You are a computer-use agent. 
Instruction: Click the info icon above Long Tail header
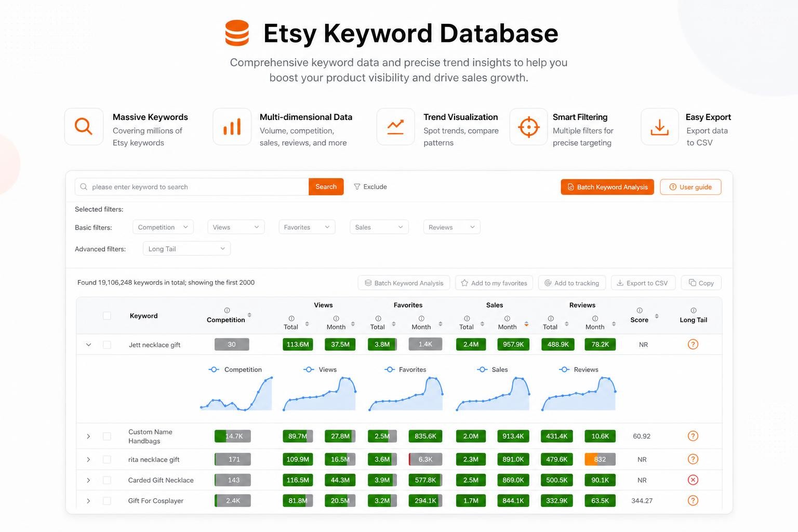[x=694, y=310]
